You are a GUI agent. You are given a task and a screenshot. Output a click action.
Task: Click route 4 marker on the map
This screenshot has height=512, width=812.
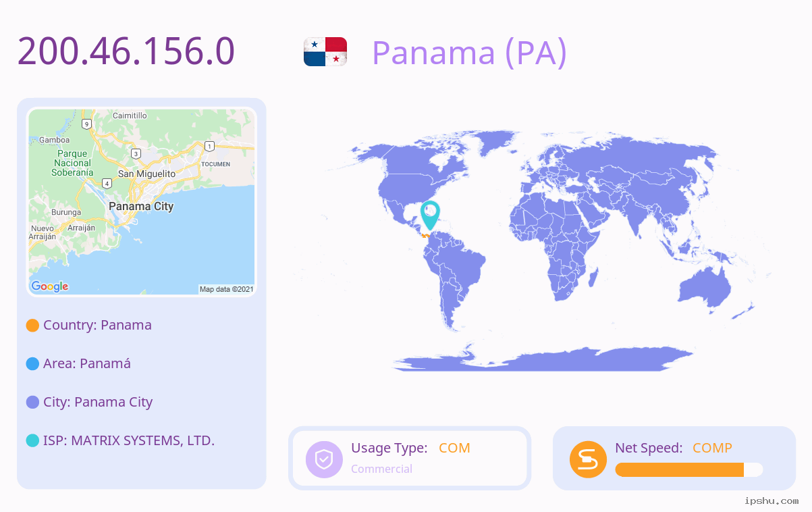pyautogui.click(x=107, y=183)
